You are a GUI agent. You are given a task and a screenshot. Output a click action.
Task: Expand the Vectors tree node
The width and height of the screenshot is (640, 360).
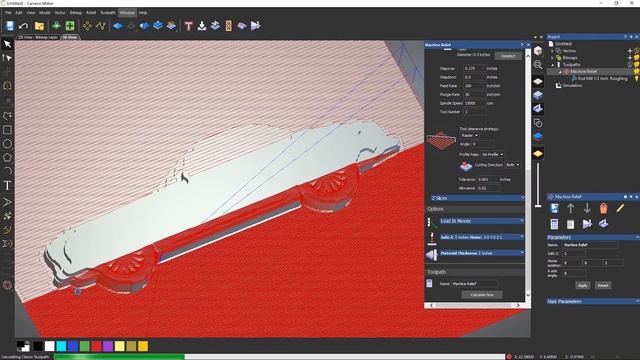(x=553, y=51)
